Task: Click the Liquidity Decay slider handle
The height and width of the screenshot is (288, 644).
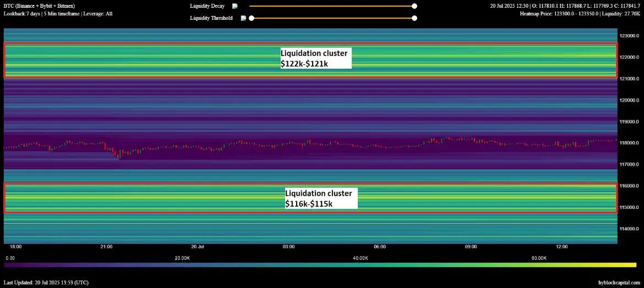Action: (x=414, y=6)
